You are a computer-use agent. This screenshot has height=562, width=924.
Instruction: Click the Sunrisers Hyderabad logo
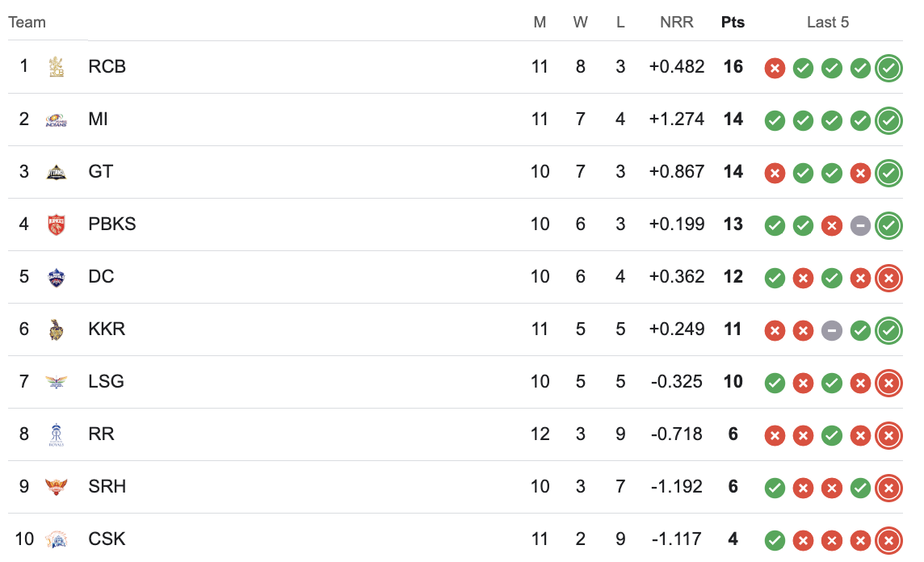56,487
